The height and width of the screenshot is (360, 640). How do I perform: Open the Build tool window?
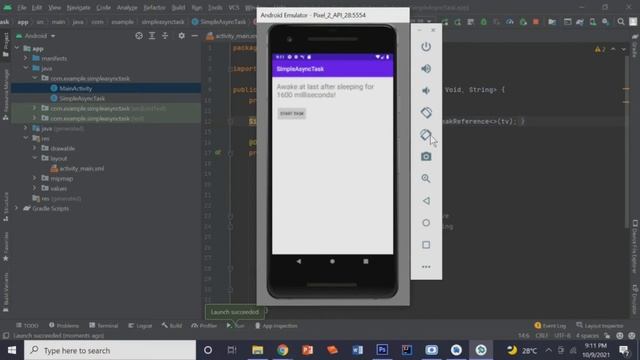point(172,325)
